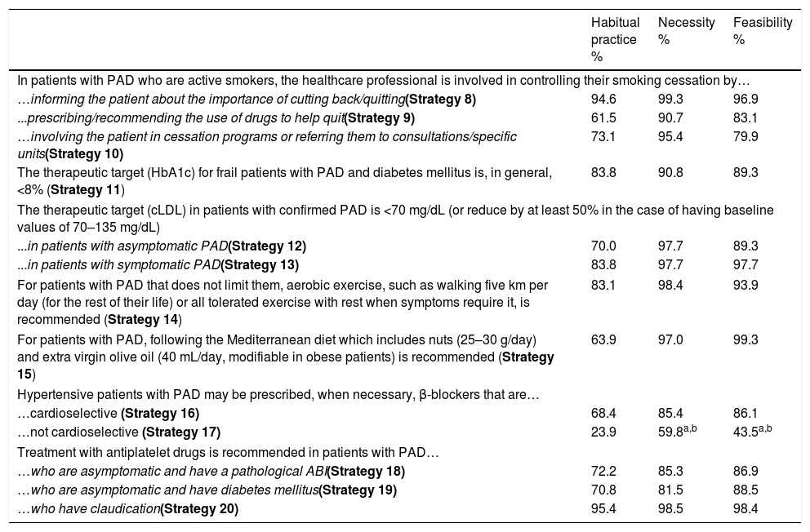Screen dimensions: 810x532
Task: Click the cardioselective Strategy 16 row label
Action: point(108,413)
